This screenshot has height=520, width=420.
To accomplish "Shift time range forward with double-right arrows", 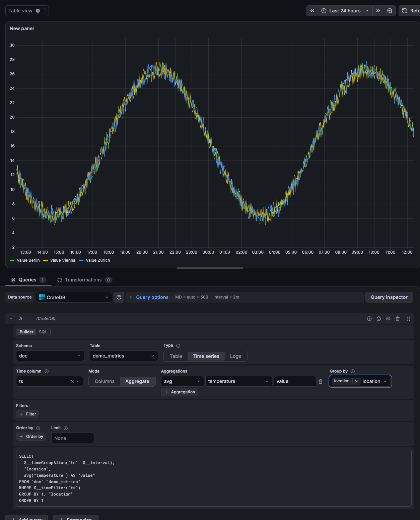I will pyautogui.click(x=378, y=11).
